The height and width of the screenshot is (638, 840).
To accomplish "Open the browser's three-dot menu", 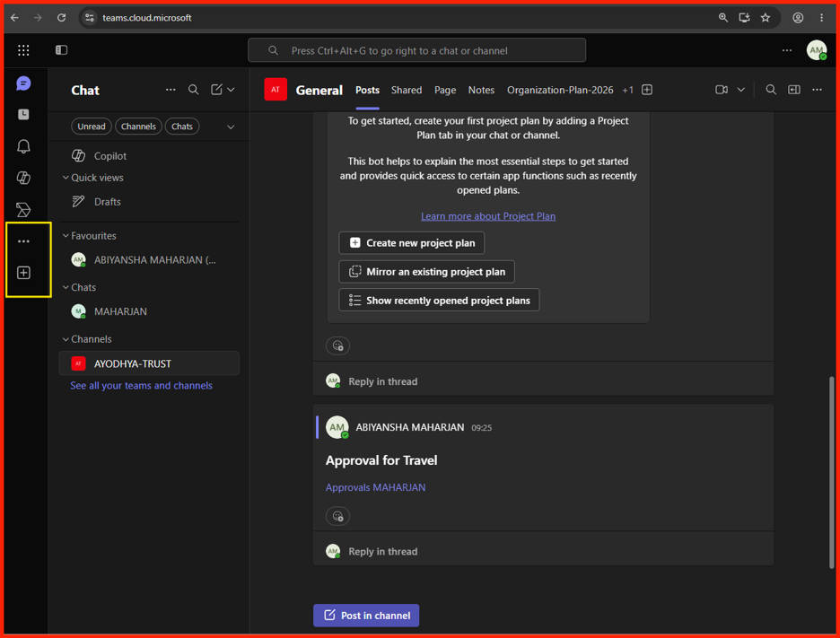I will (822, 18).
